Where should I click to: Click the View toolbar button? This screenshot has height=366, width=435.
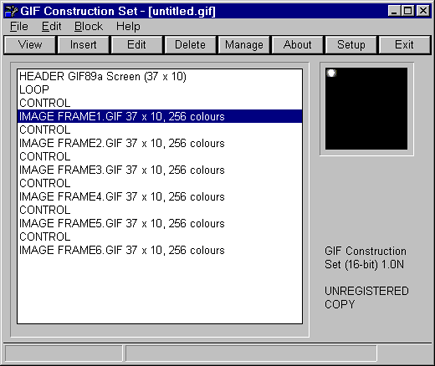(30, 45)
